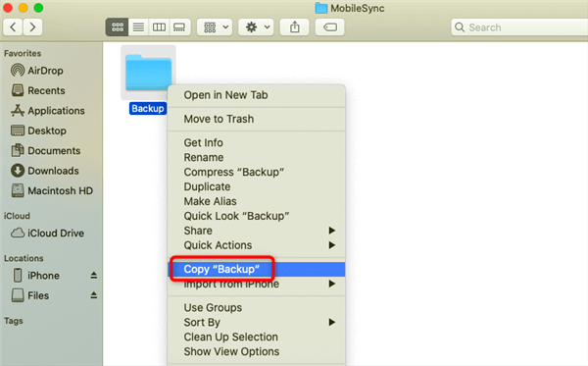588x366 pixels.
Task: Open Downloads in the sidebar
Action: pyautogui.click(x=45, y=171)
